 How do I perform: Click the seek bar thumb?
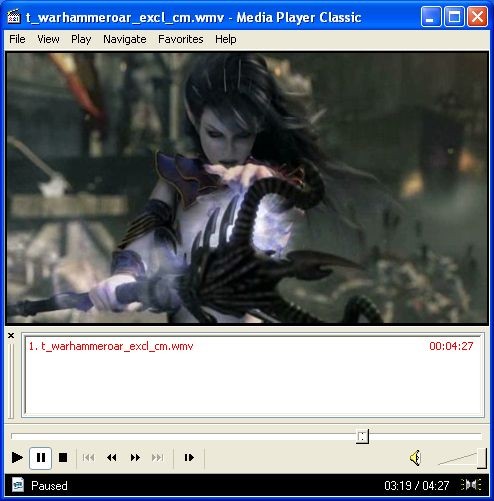(362, 436)
